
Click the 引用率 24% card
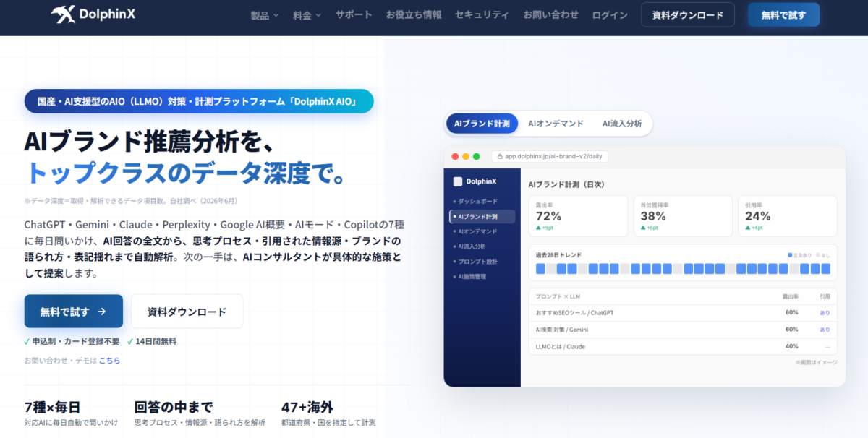(x=788, y=216)
